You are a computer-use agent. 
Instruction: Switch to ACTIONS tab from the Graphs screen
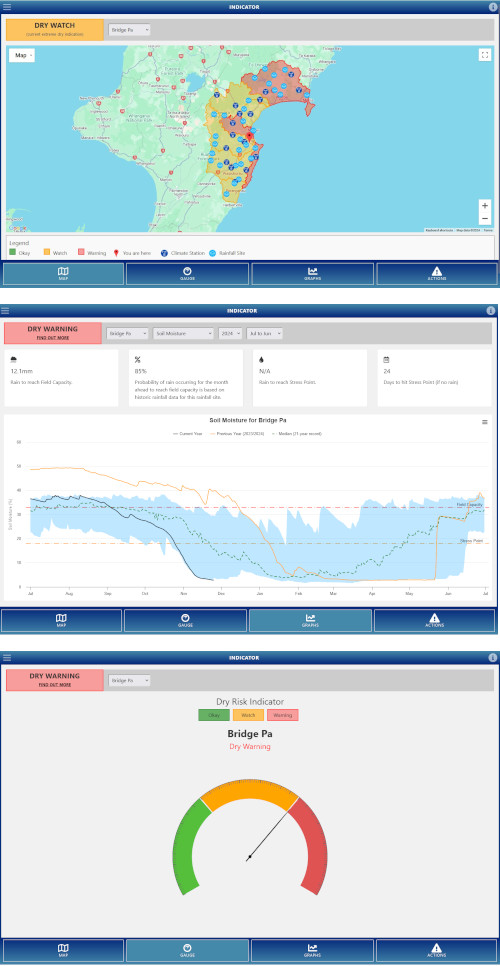[x=435, y=620]
